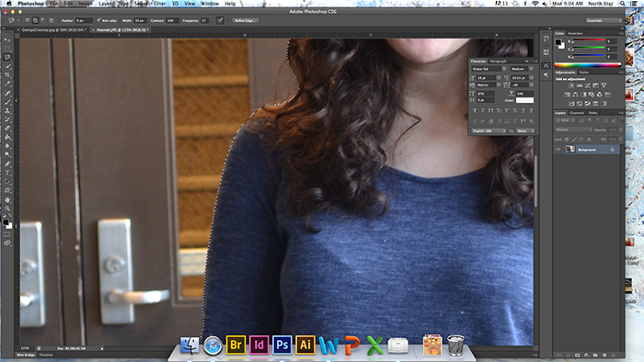Screen dimensions: 644x362
Task: Add a Curves adjustment
Action: tap(588, 85)
